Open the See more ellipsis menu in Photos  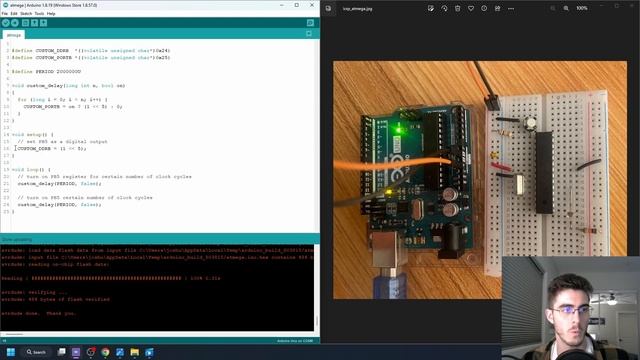[511, 8]
